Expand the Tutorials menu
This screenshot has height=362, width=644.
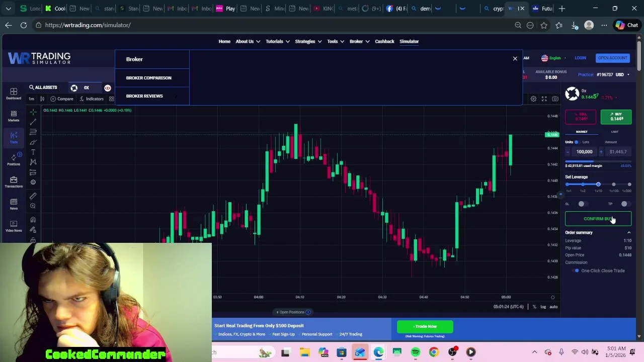(x=278, y=41)
